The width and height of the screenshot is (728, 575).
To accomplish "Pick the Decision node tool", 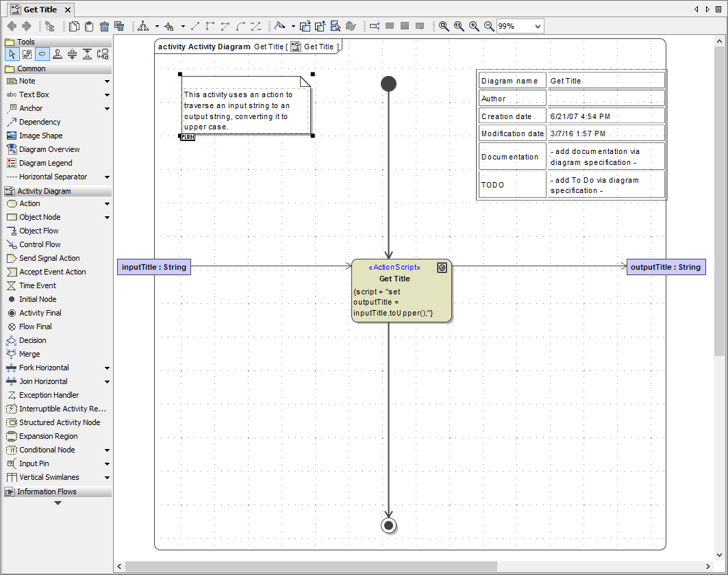I will pyautogui.click(x=33, y=340).
